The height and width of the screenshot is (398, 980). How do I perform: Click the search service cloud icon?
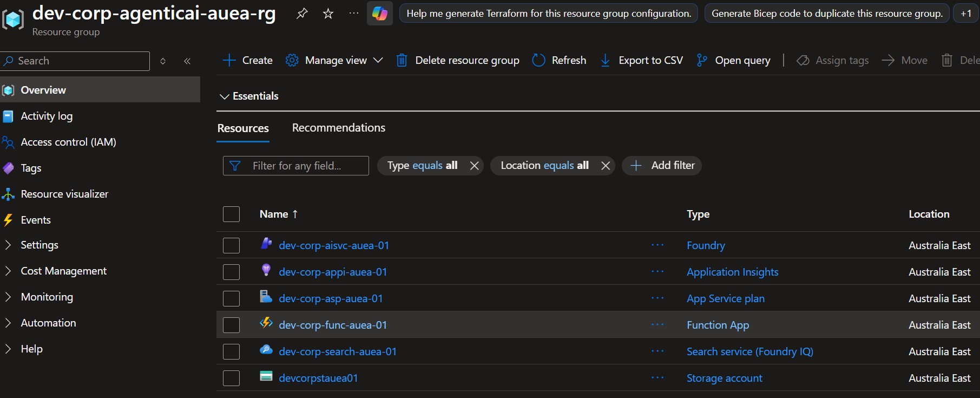[x=266, y=349]
